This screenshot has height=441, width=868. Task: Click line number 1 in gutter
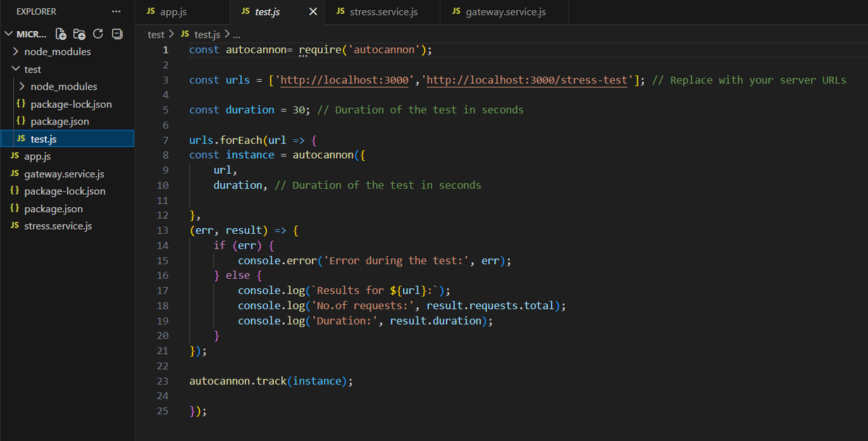(166, 50)
